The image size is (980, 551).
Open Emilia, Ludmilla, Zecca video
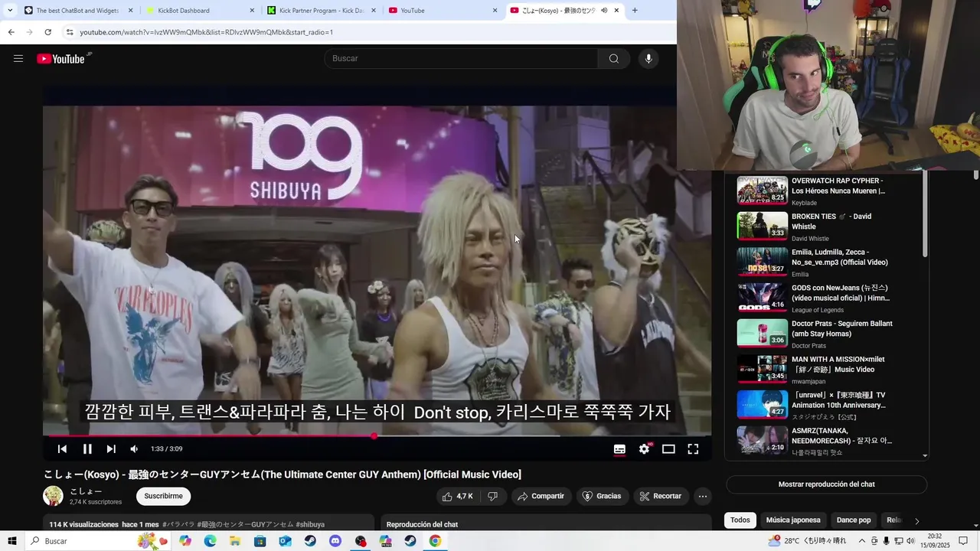point(814,262)
